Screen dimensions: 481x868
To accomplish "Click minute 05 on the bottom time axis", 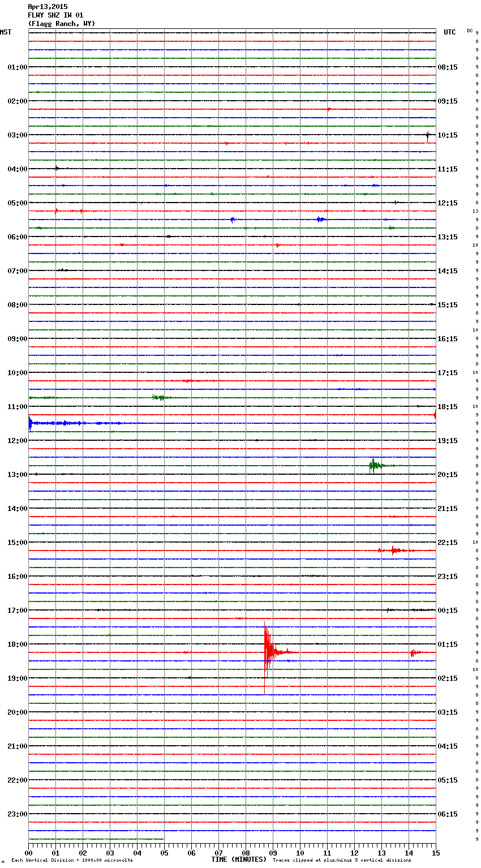I will point(165,853).
